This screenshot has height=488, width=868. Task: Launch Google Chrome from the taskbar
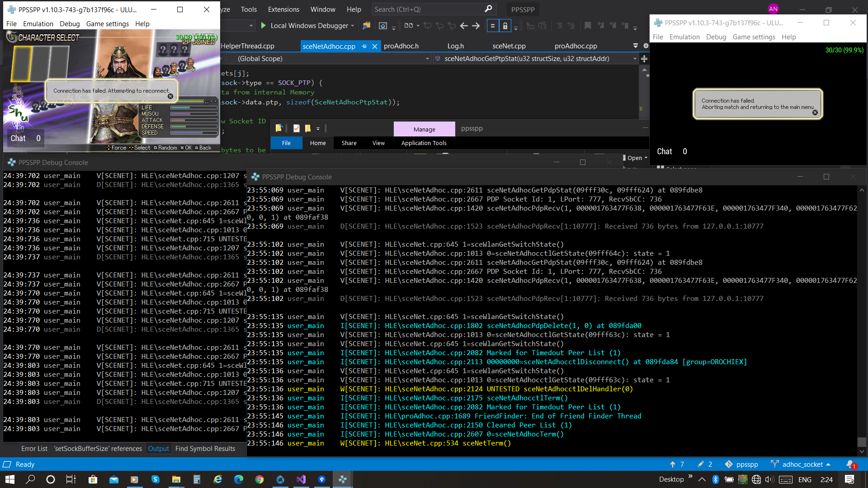(259, 479)
